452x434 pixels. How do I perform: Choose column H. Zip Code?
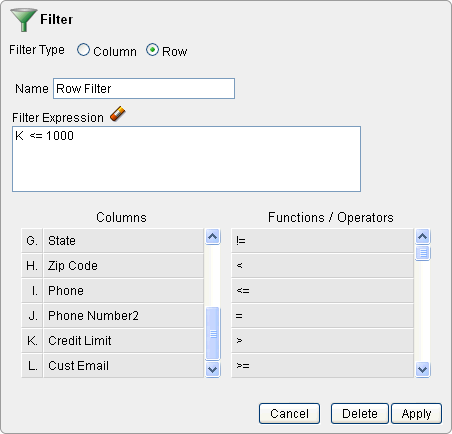[113, 266]
